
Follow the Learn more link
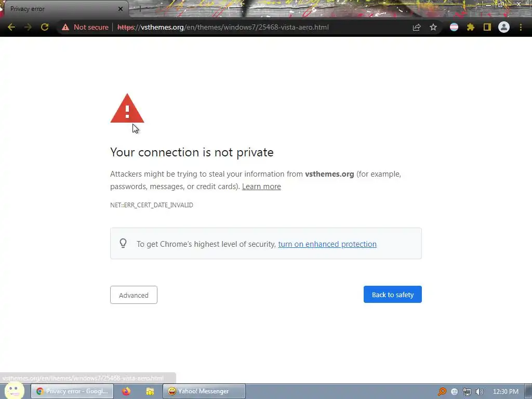click(261, 187)
